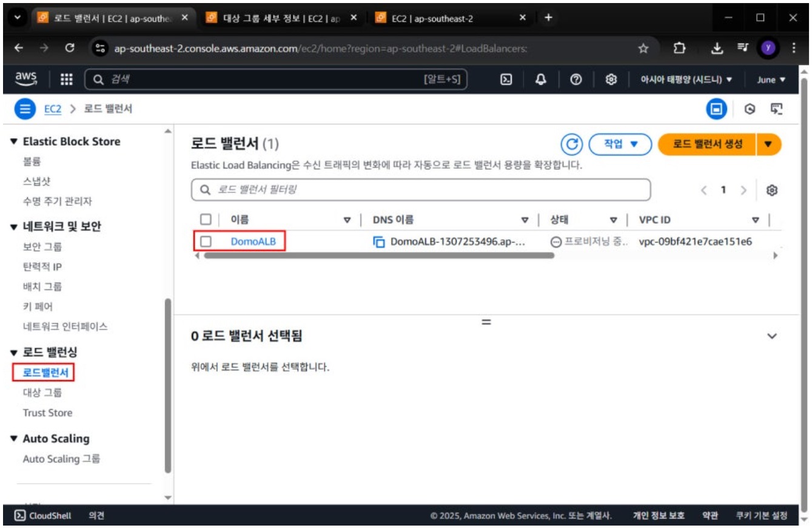812x528 pixels.
Task: Open the AWS support help icon
Action: (x=576, y=80)
